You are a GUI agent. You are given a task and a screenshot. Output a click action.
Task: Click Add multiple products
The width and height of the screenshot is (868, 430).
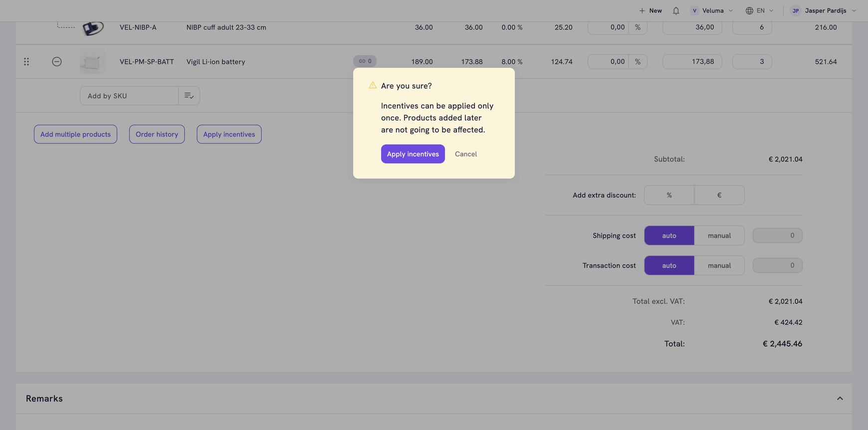pyautogui.click(x=75, y=134)
